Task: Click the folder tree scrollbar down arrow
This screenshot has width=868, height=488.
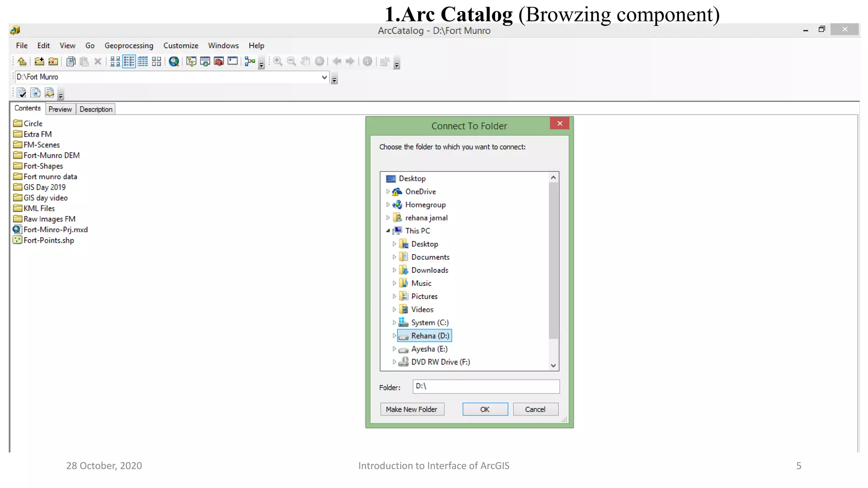Action: pos(553,366)
